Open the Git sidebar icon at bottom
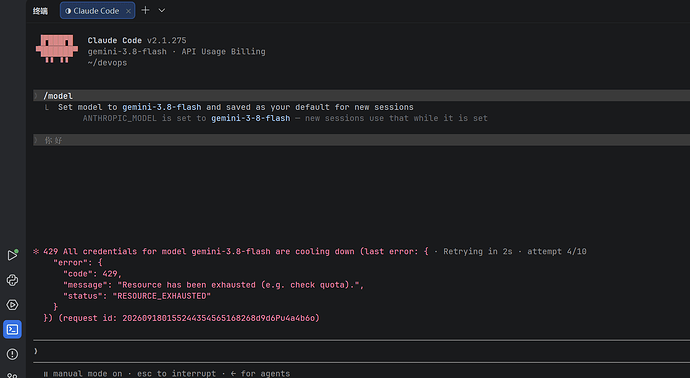Viewport: 690px width, 378px height. point(12,375)
